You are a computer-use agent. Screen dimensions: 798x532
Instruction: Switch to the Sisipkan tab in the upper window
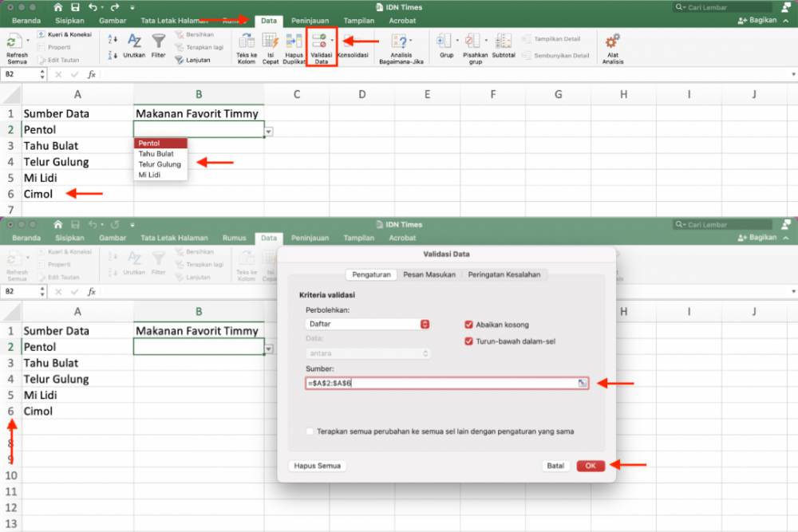coord(69,21)
